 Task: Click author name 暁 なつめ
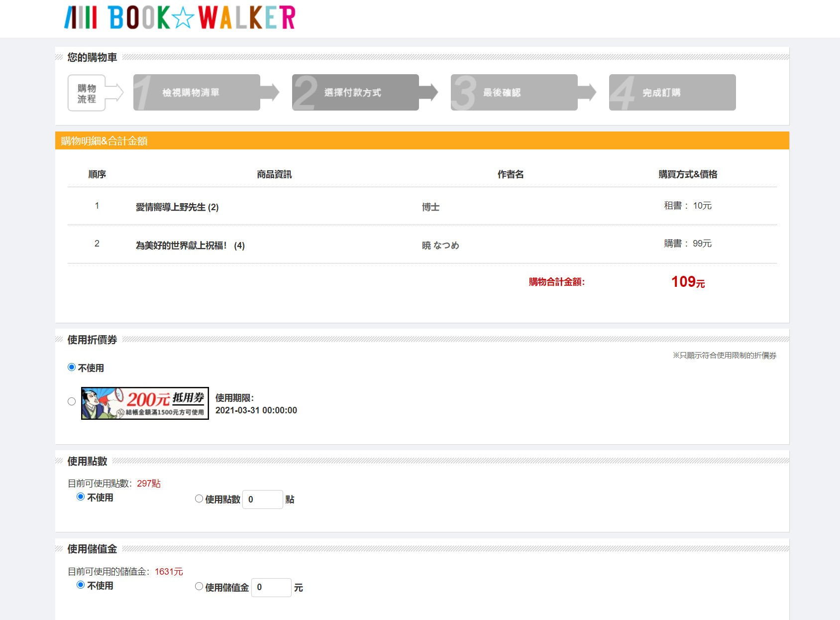pos(440,246)
